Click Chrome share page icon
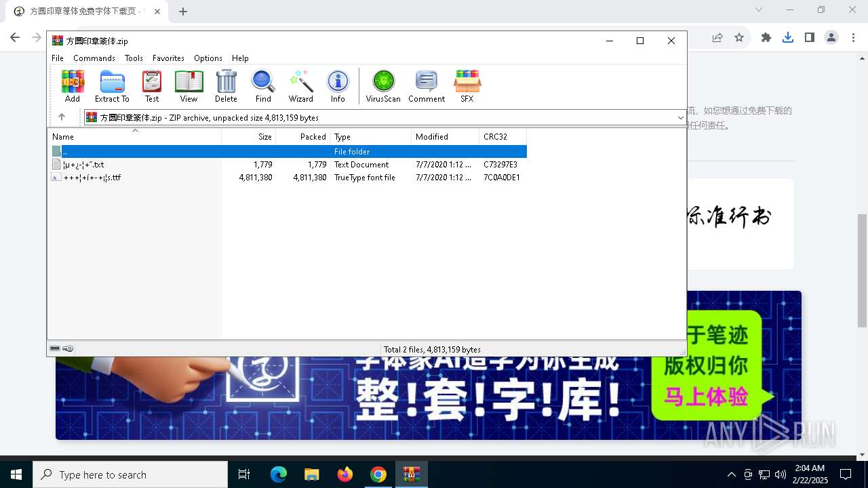Image resolution: width=868 pixels, height=488 pixels. [x=717, y=38]
